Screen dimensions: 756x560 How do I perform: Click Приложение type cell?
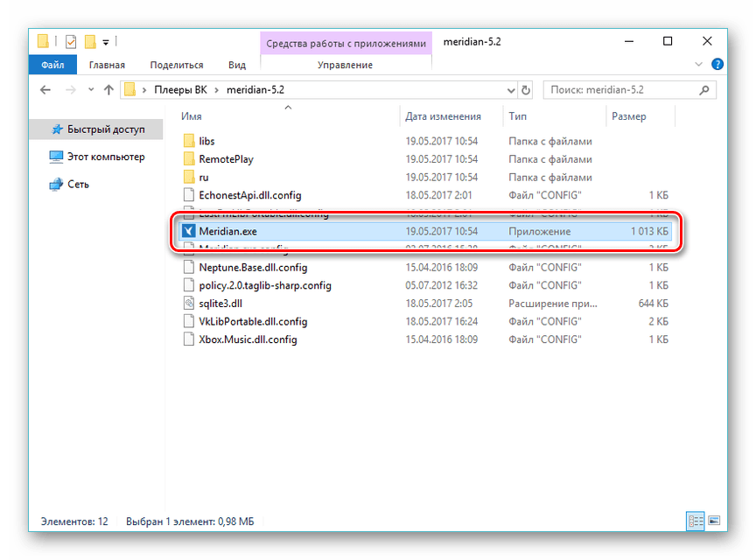(540, 232)
